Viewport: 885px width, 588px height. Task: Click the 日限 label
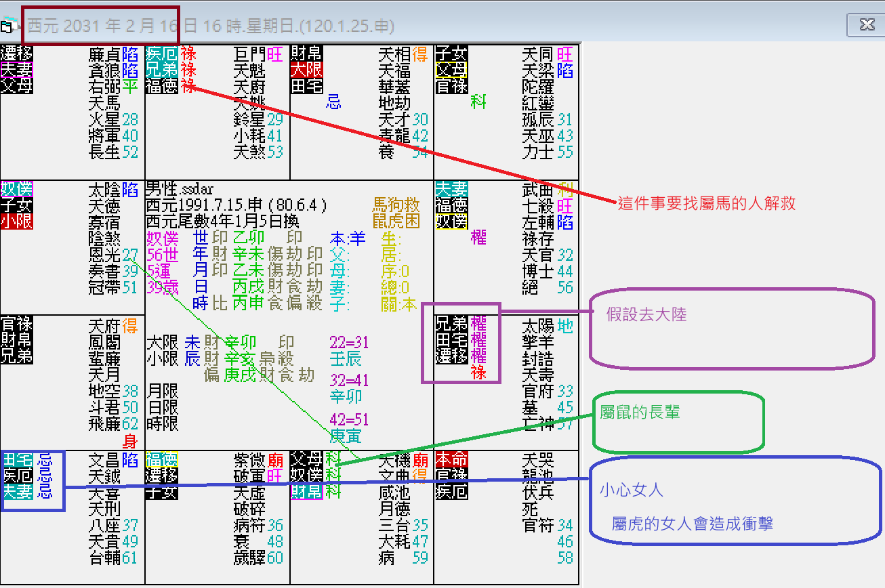point(163,407)
